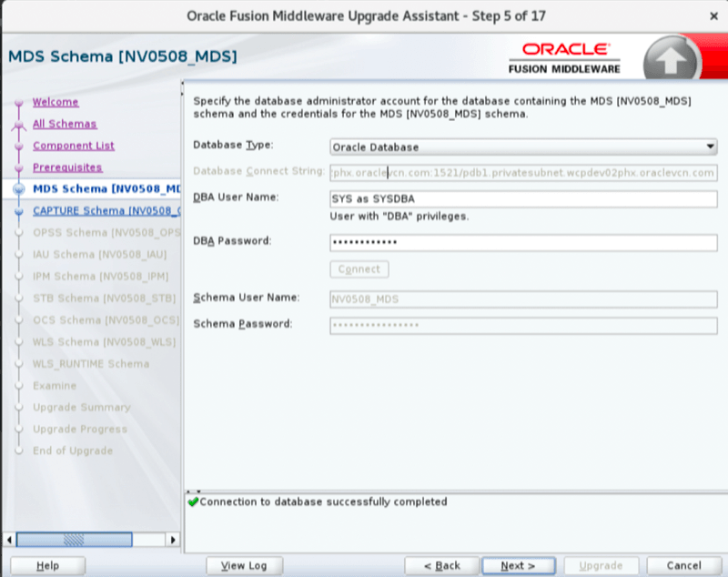
Task: Click the navigation pane horizontal scrollbar thumb
Action: (75, 540)
